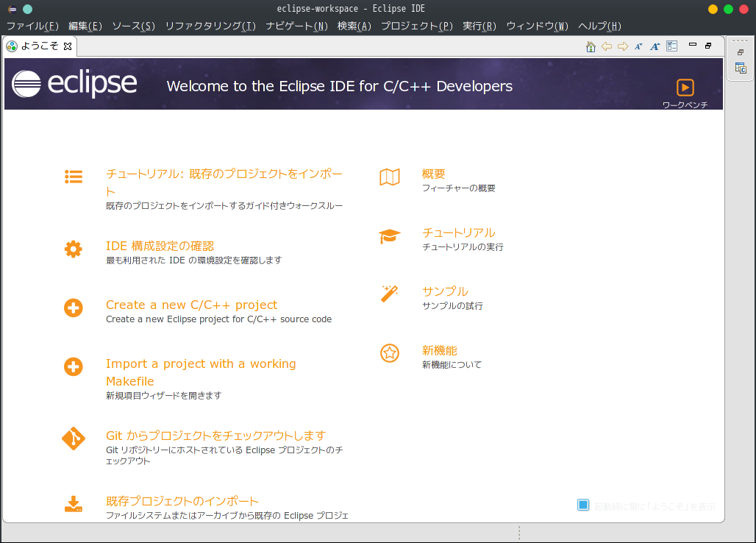Maximize the ようこそ view
This screenshot has width=756, height=543.
pyautogui.click(x=708, y=46)
